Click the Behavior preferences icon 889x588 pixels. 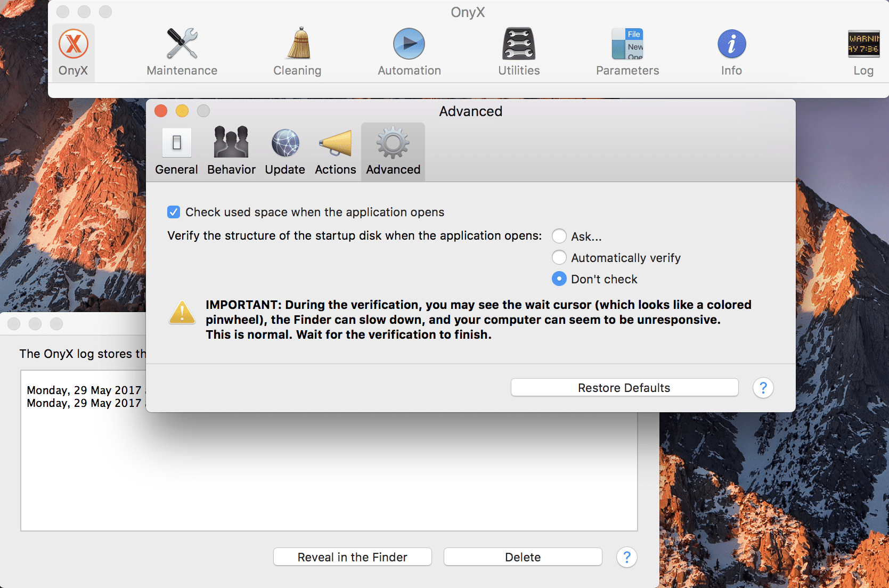(231, 151)
